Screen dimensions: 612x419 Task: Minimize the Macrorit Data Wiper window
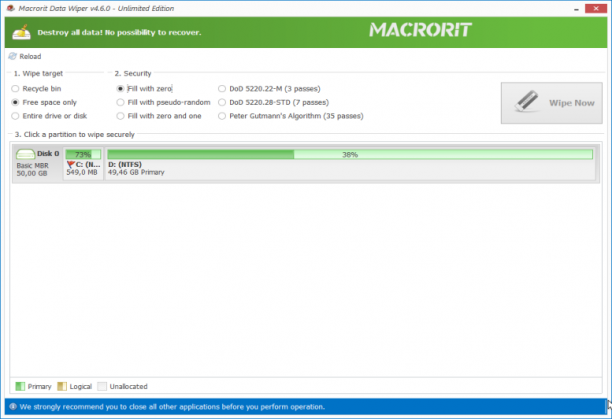[x=576, y=9]
